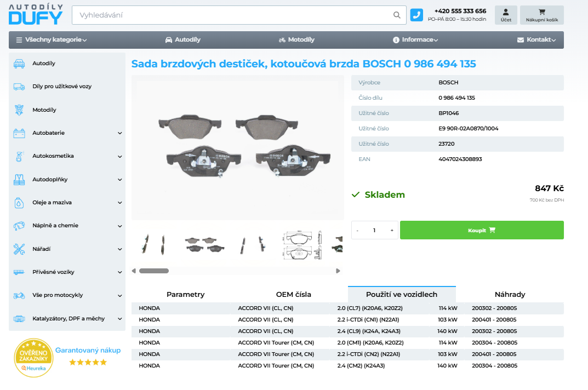Viewport: 588px width, 390px height.
Task: Increase quantity with the plus button
Action: tap(391, 231)
